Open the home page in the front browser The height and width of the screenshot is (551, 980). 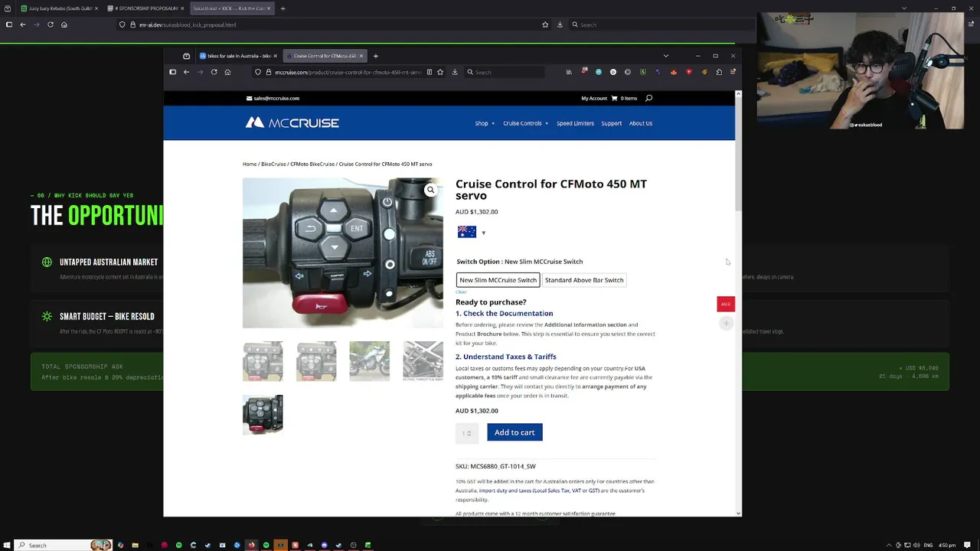coord(227,72)
